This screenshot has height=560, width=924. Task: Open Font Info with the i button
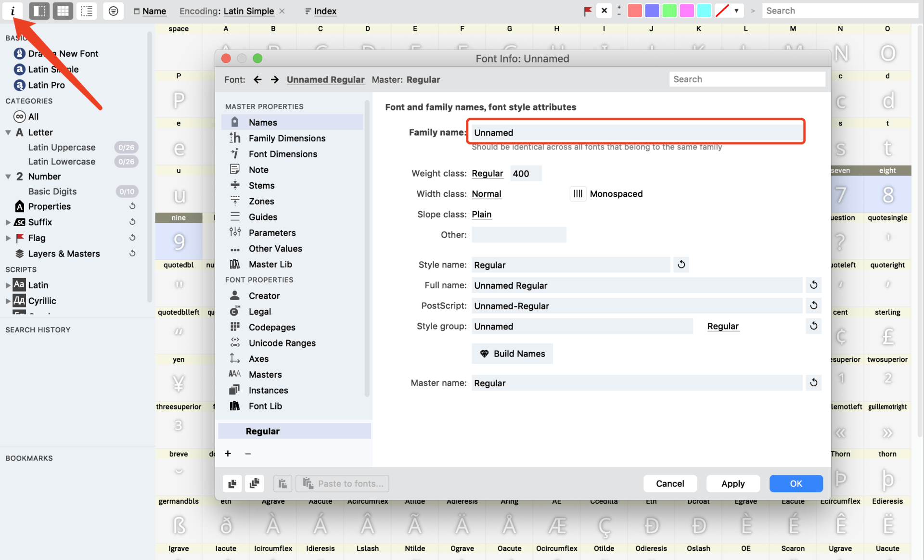point(13,11)
